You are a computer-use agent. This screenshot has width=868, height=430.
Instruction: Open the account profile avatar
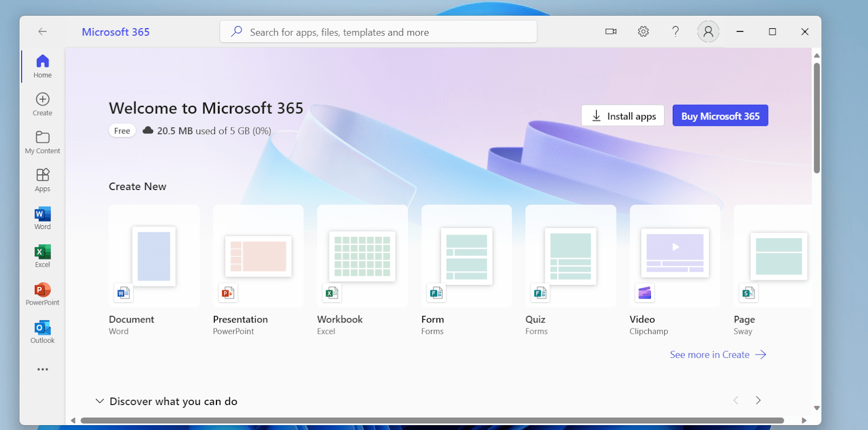pyautogui.click(x=708, y=31)
